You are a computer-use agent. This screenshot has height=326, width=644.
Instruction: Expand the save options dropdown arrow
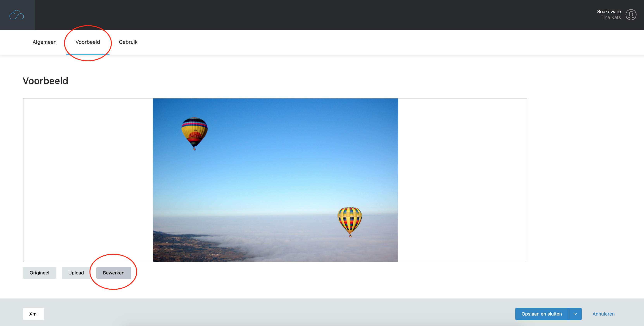pos(575,314)
